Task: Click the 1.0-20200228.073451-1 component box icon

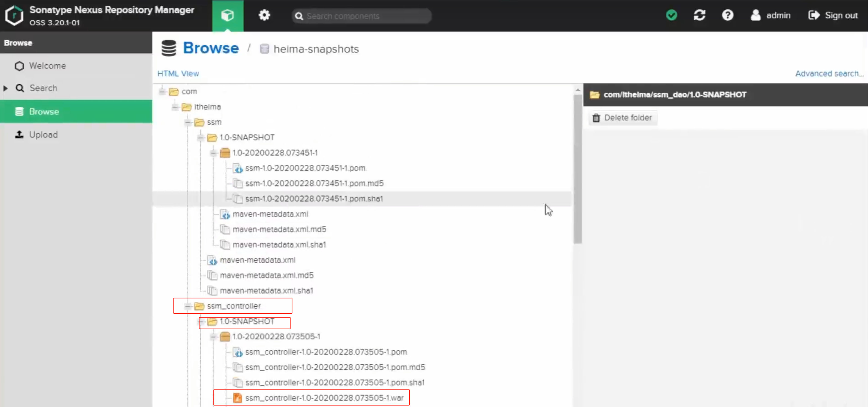Action: pos(225,153)
